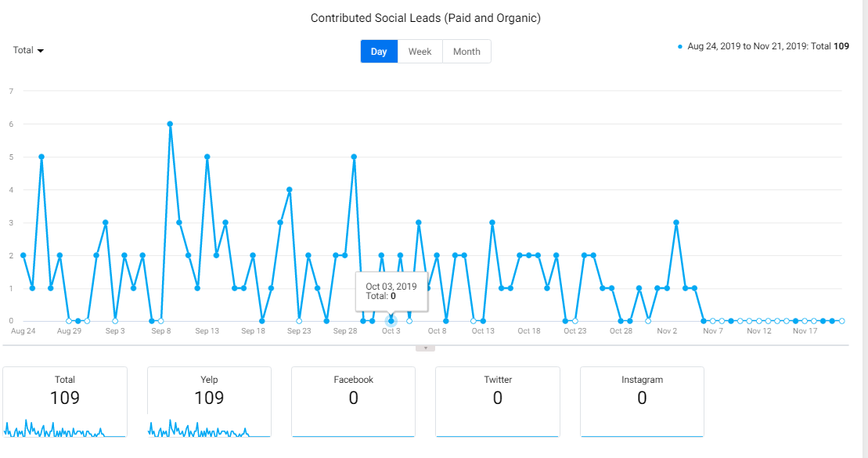Toggle the legend dot for the date range series
The height and width of the screenshot is (458, 868).
pos(680,46)
